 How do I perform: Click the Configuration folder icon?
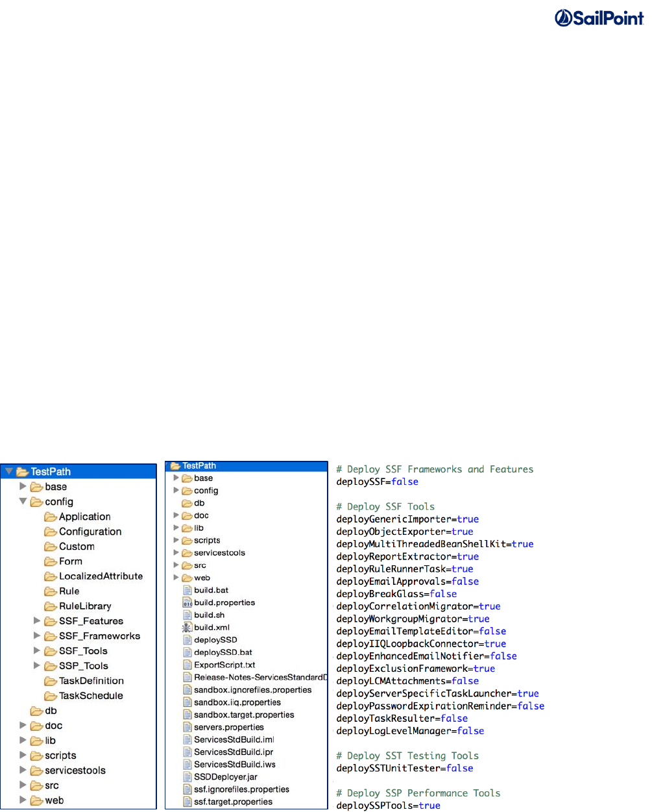(x=51, y=532)
